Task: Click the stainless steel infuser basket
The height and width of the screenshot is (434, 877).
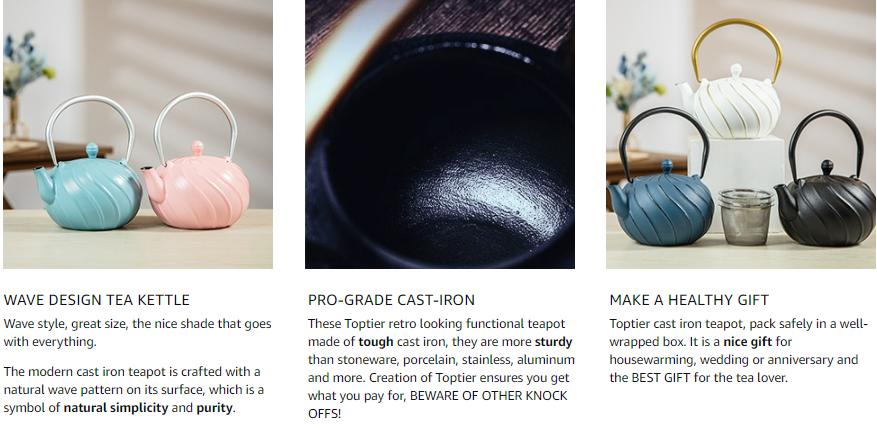Action: [746, 217]
